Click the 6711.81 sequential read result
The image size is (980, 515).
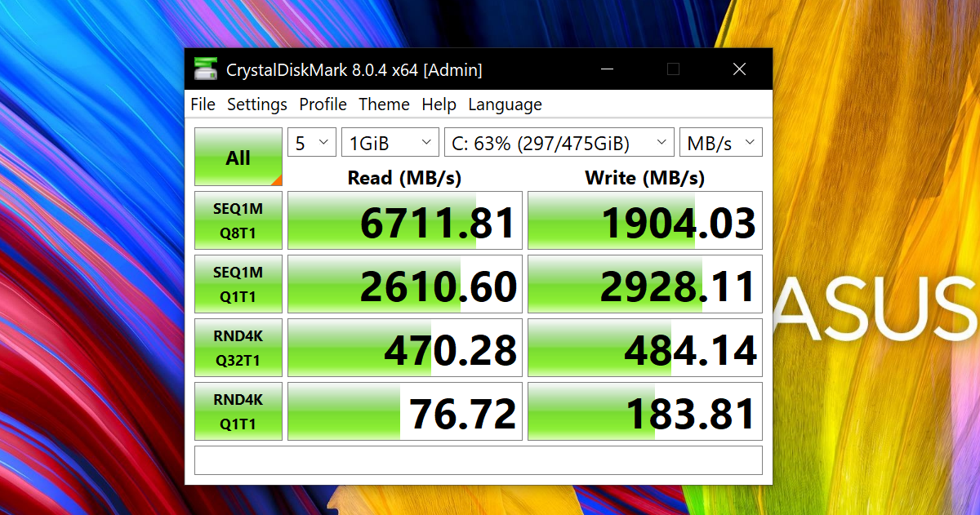coord(405,220)
